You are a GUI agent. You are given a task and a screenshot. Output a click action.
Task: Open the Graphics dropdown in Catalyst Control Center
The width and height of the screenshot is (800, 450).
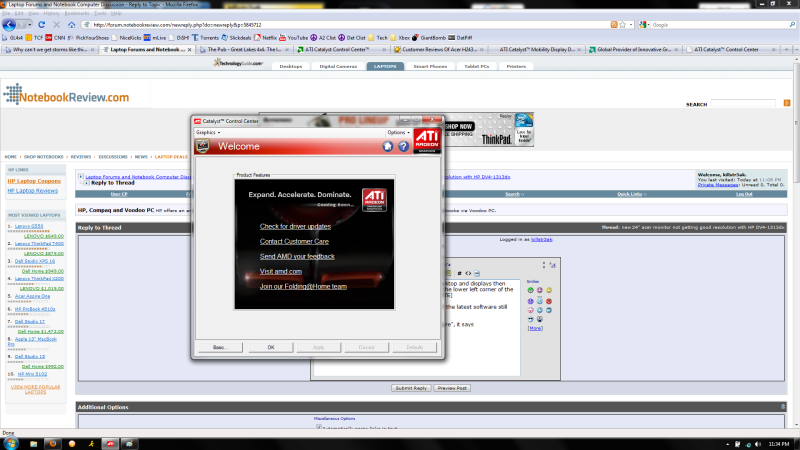(x=208, y=132)
